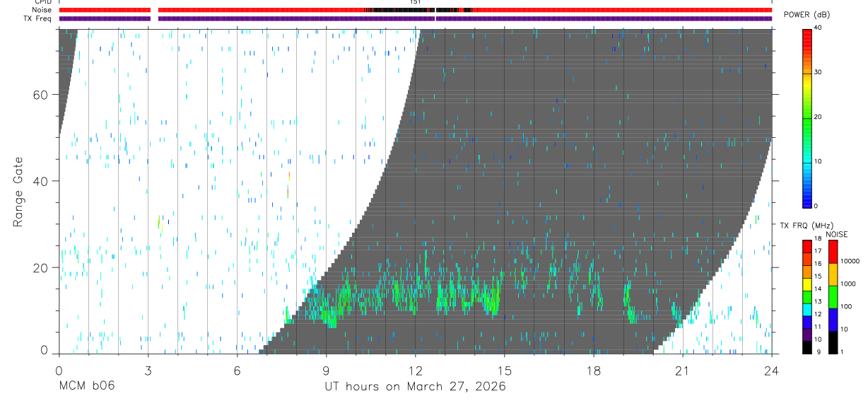Pick the blue 10–100 swatch in NOISE legend

click(x=833, y=320)
